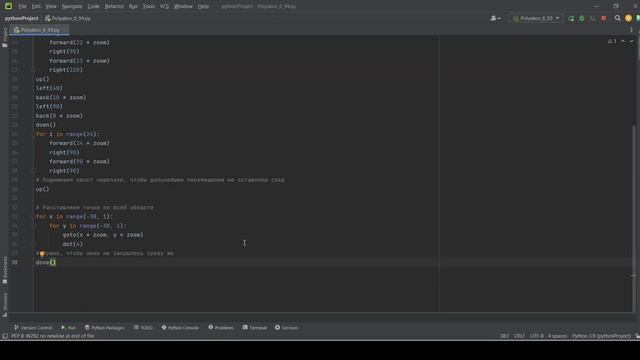The height and width of the screenshot is (360, 640).
Task: Open the Project tool window on left strip
Action: point(4,38)
